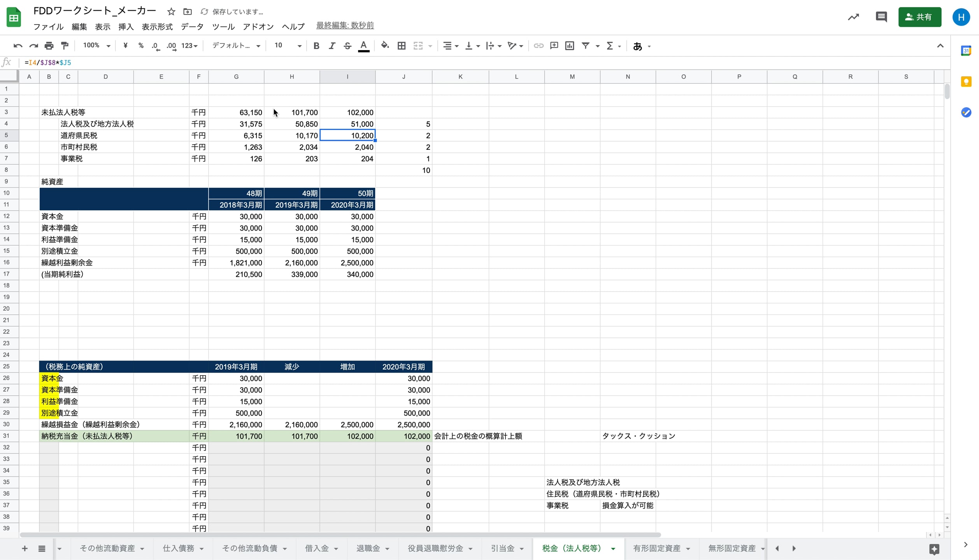Open the functions sigma icon
Viewport: 979px width, 560px height.
coord(610,46)
